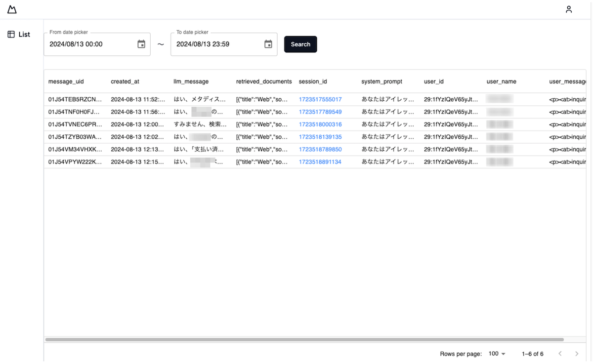Go to previous page arrow
The image size is (593, 364).
pyautogui.click(x=560, y=354)
